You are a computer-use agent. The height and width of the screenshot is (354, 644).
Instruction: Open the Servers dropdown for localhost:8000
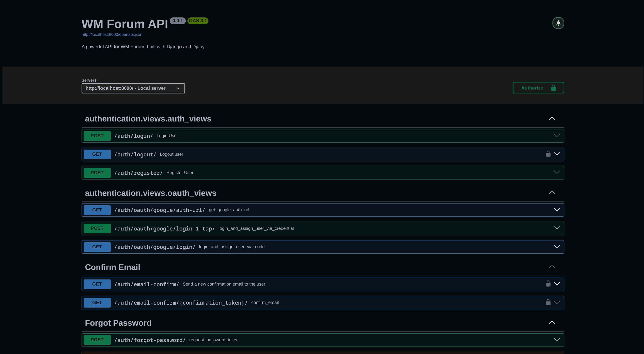(x=133, y=88)
